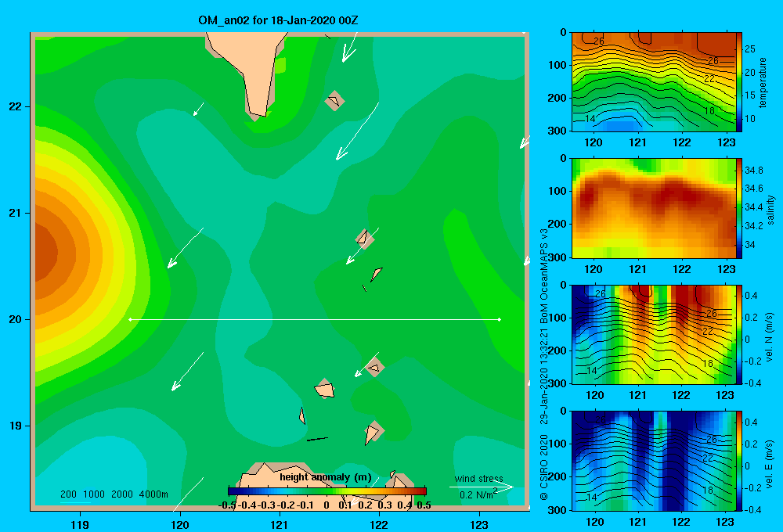The height and width of the screenshot is (532, 783).
Task: Click latitude label 21 on main map
Action: click(x=16, y=213)
